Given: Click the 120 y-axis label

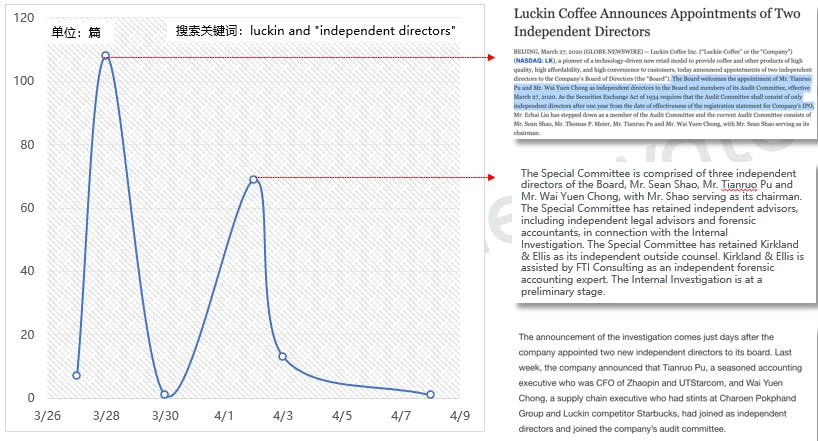Looking at the screenshot, I should [x=24, y=18].
